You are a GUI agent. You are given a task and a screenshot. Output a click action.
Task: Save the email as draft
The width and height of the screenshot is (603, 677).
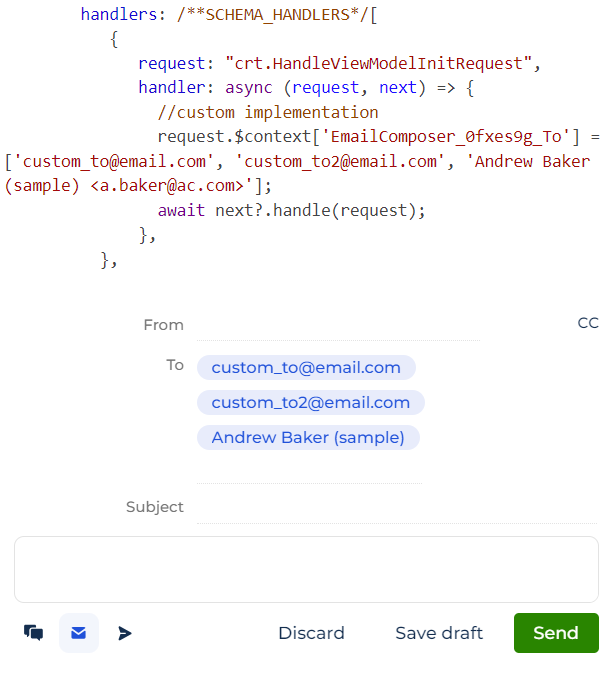pos(439,633)
